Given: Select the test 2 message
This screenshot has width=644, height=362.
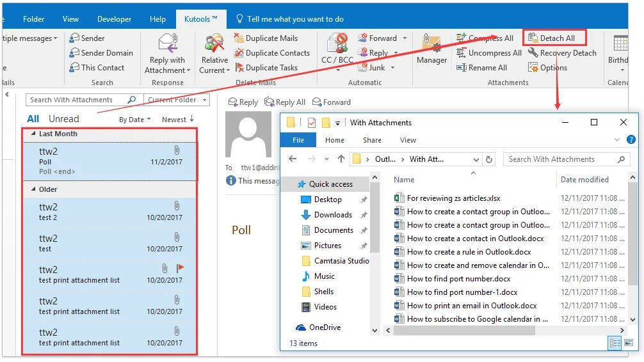Looking at the screenshot, I should point(109,211).
